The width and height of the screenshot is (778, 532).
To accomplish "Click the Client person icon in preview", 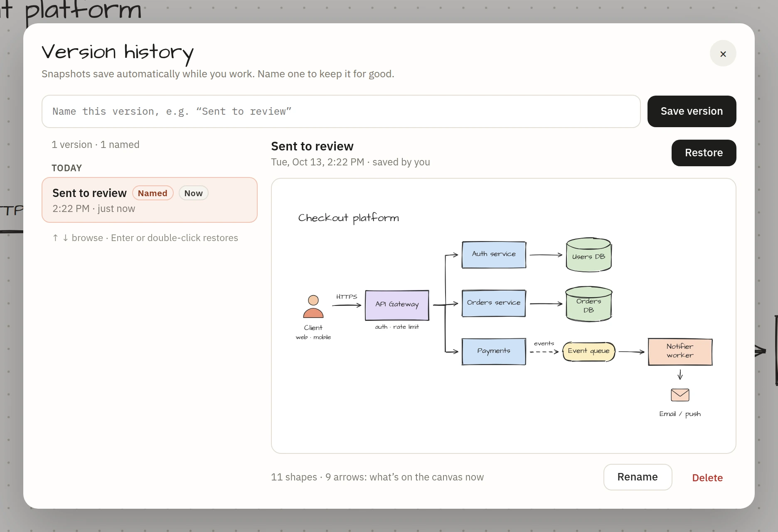I will point(313,307).
